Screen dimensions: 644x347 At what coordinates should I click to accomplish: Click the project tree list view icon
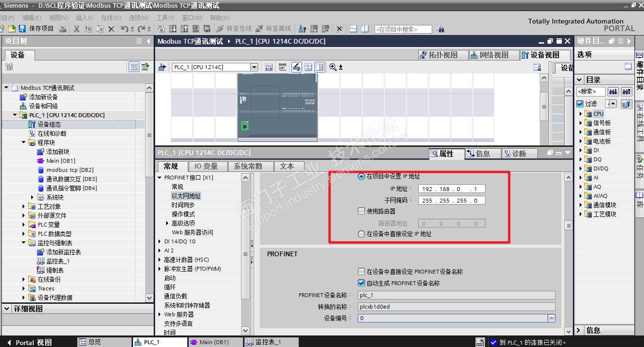click(x=134, y=67)
